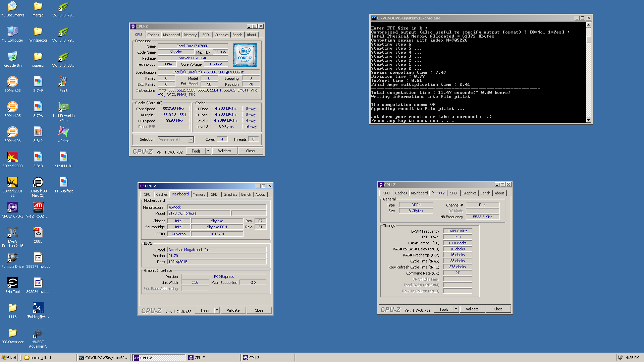Viewport: 644px width, 362px height.
Task: Click the DRAM Frequency value 1609.8 MHz
Action: click(458, 231)
